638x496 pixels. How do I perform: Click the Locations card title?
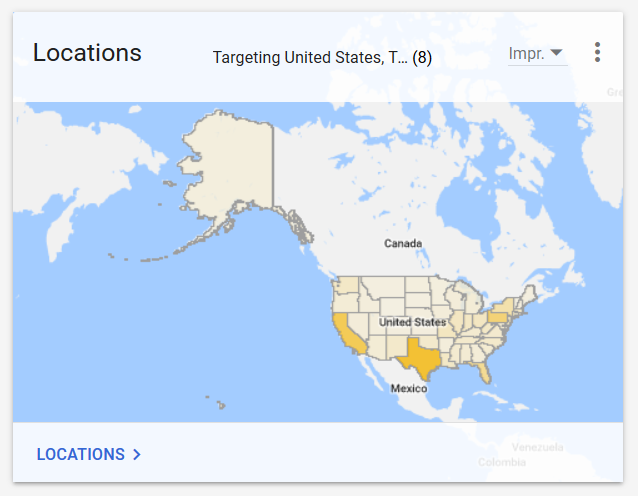pyautogui.click(x=87, y=52)
